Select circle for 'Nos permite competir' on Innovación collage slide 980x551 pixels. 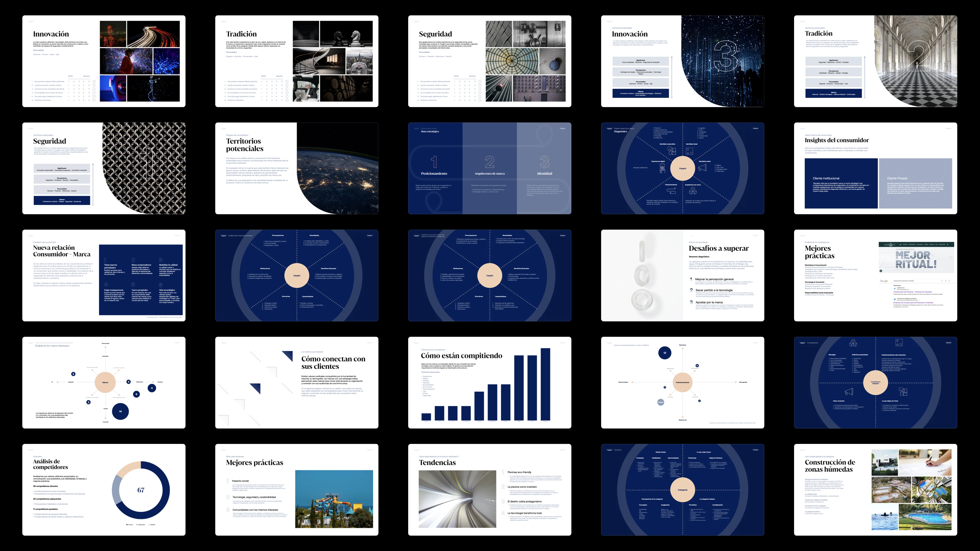click(x=94, y=81)
